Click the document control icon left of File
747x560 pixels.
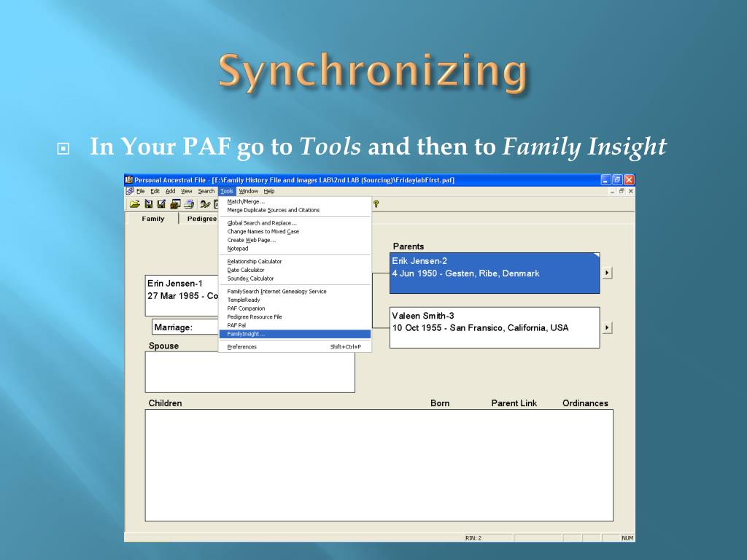tap(130, 191)
